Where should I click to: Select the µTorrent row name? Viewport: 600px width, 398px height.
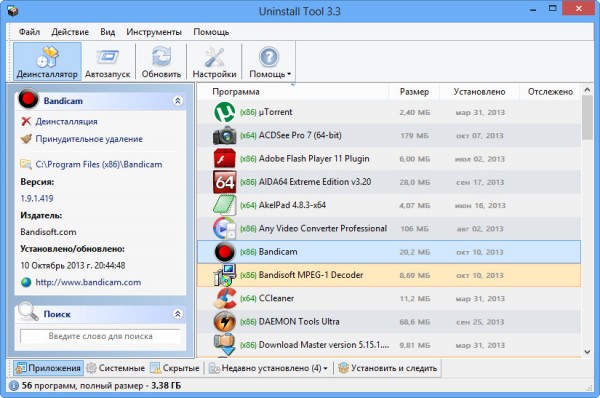[275, 112]
